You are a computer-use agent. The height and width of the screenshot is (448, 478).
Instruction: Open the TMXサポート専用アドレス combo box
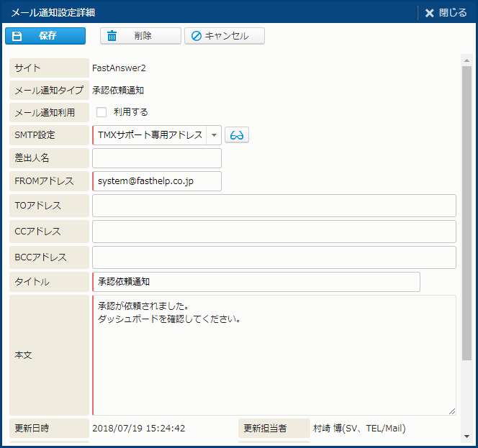(x=150, y=135)
